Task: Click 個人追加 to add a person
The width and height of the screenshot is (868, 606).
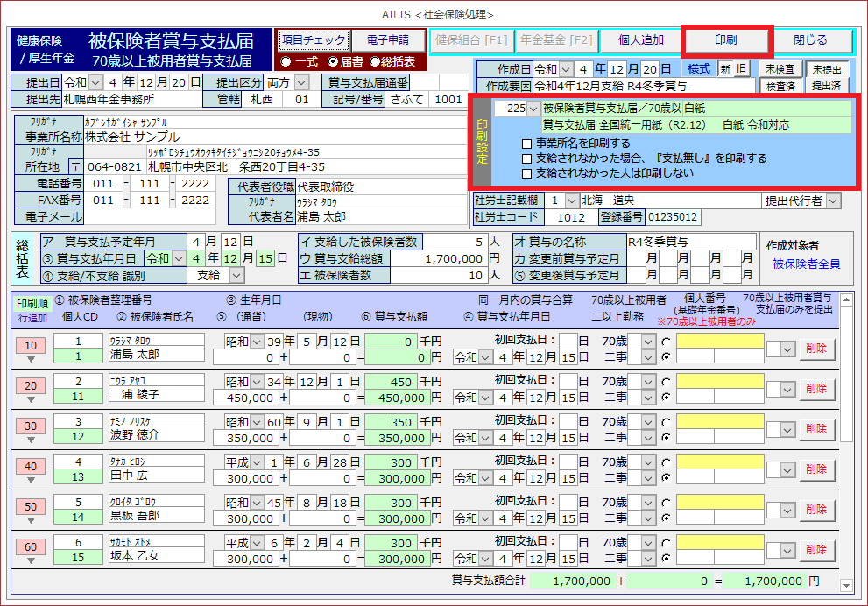Action: (x=639, y=40)
